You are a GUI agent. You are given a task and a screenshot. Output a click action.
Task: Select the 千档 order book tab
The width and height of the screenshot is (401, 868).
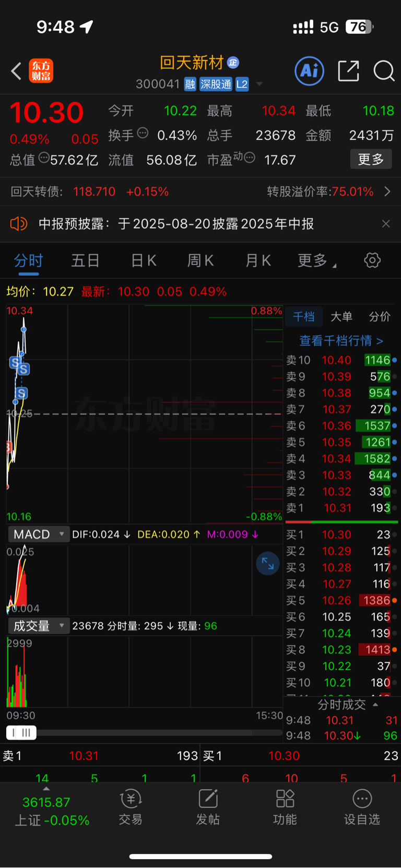pyautogui.click(x=303, y=316)
